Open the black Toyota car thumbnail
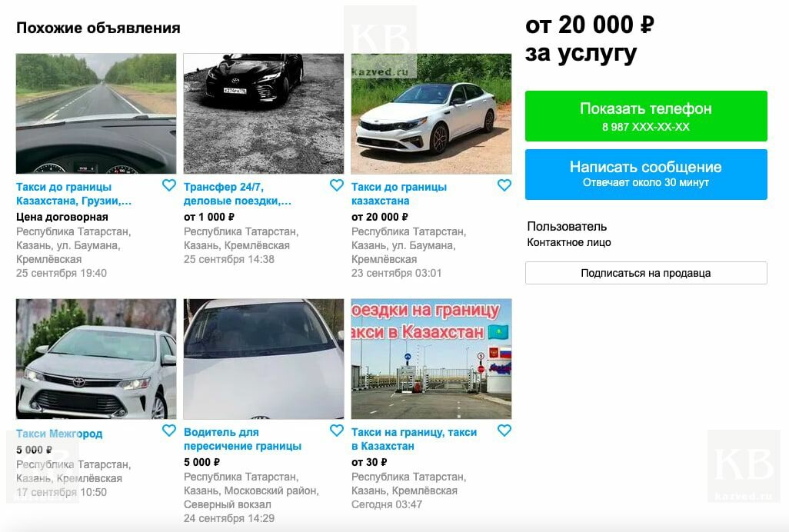The image size is (789, 532). 264,114
